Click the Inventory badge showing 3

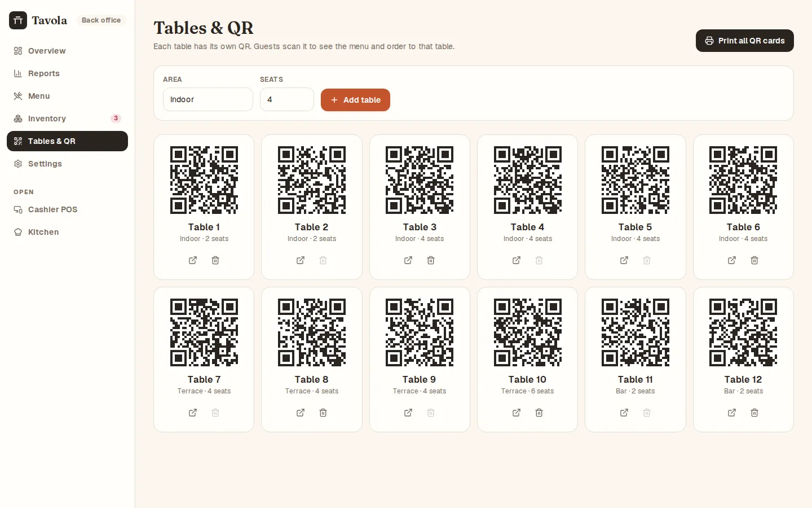pos(116,119)
